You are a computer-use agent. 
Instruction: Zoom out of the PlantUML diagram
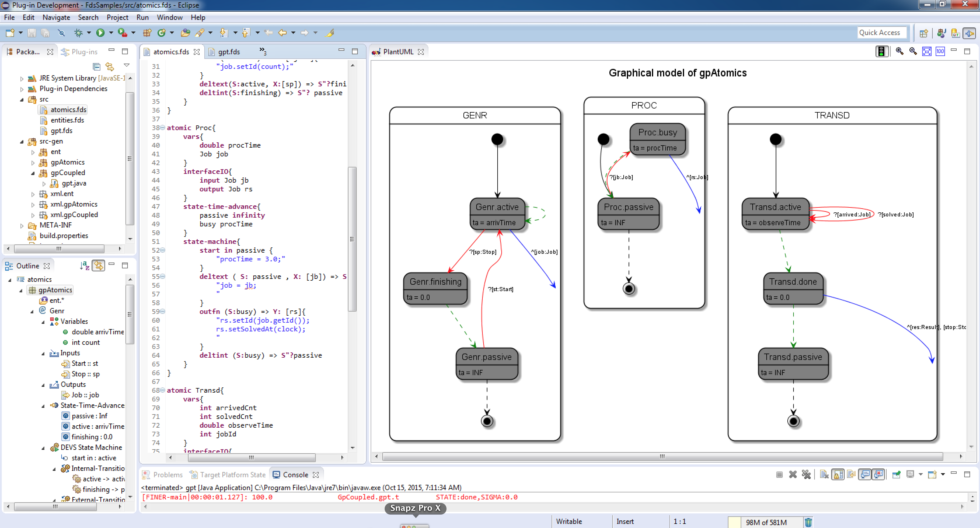pyautogui.click(x=913, y=51)
